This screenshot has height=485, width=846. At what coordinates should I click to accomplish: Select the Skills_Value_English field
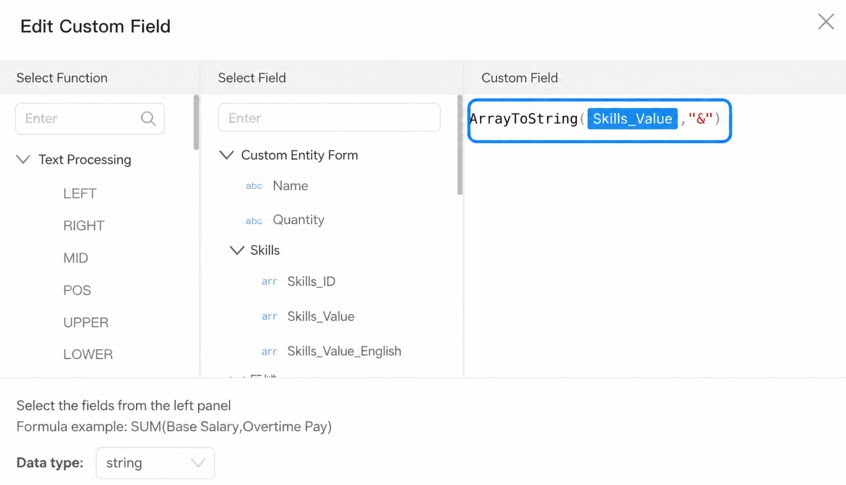pos(344,351)
